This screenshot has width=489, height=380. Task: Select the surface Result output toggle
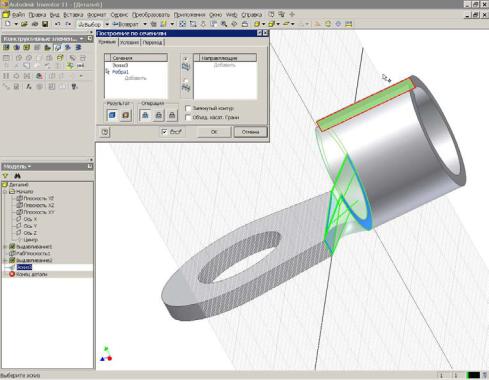pos(125,115)
